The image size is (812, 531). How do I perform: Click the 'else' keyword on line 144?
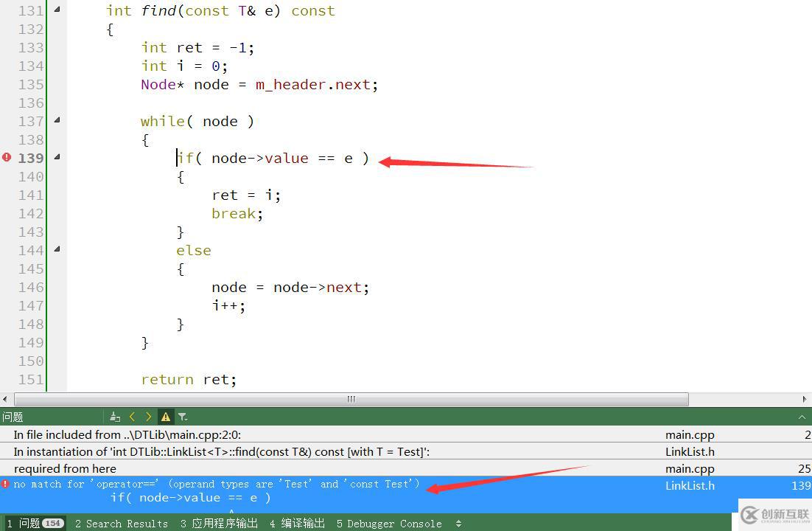(194, 251)
